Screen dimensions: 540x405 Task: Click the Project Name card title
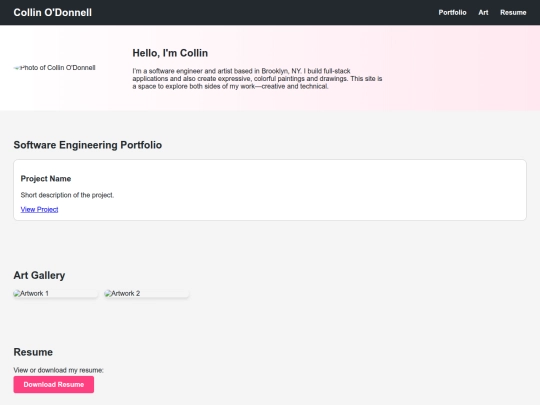point(46,179)
